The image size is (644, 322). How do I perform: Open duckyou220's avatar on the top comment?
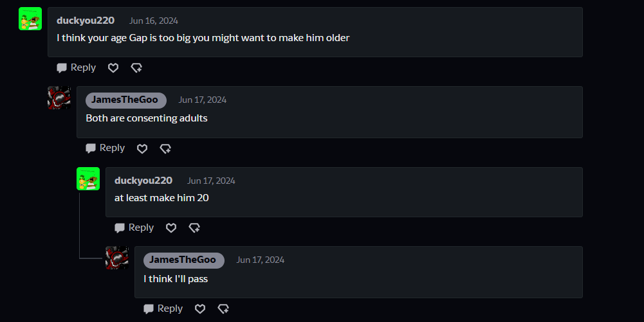pyautogui.click(x=30, y=19)
